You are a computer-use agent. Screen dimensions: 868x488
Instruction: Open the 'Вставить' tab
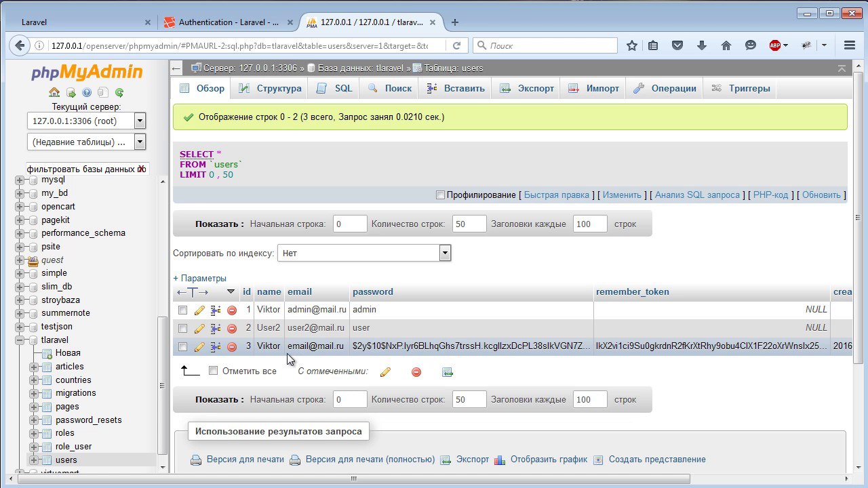click(x=456, y=88)
